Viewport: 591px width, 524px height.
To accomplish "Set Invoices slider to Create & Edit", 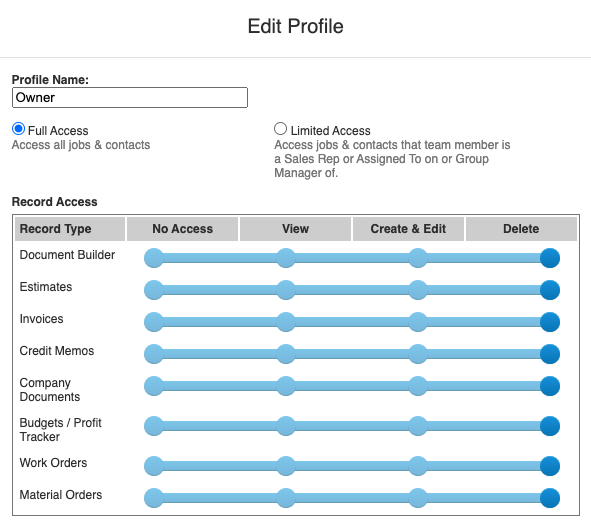I will pos(418,322).
